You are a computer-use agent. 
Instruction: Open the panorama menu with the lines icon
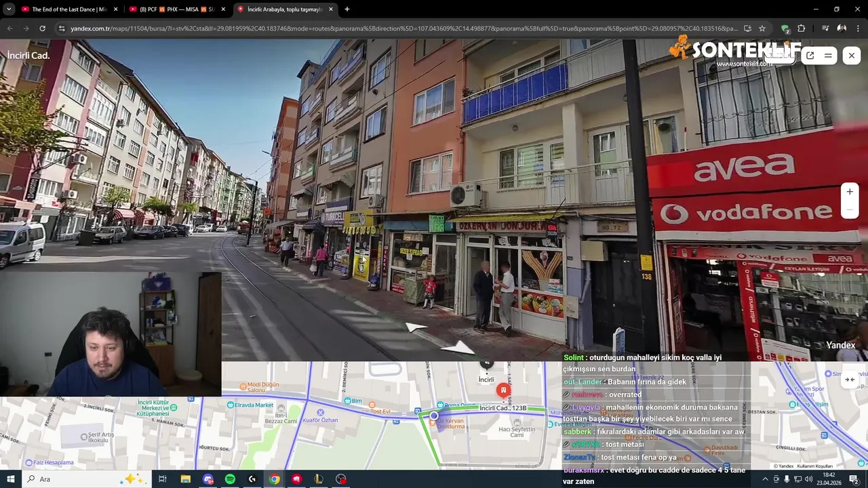pyautogui.click(x=828, y=56)
